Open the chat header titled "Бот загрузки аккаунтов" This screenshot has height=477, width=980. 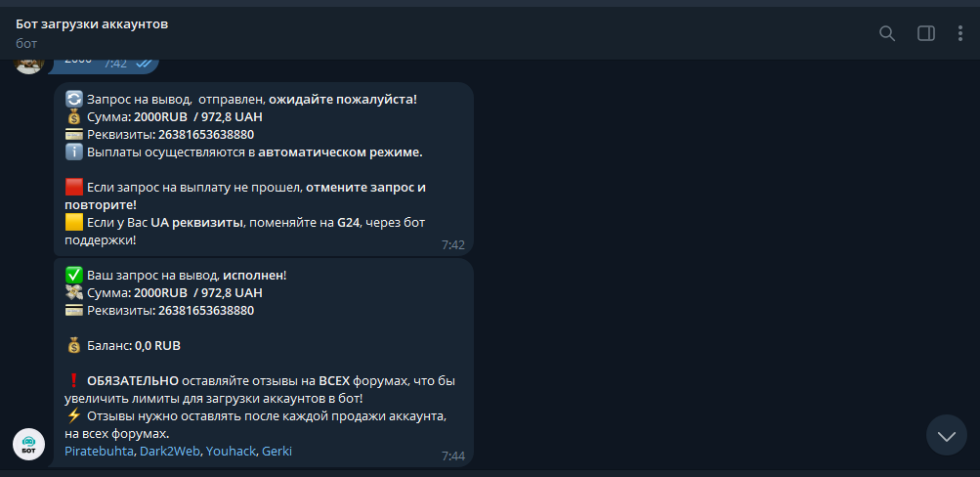coord(92,23)
